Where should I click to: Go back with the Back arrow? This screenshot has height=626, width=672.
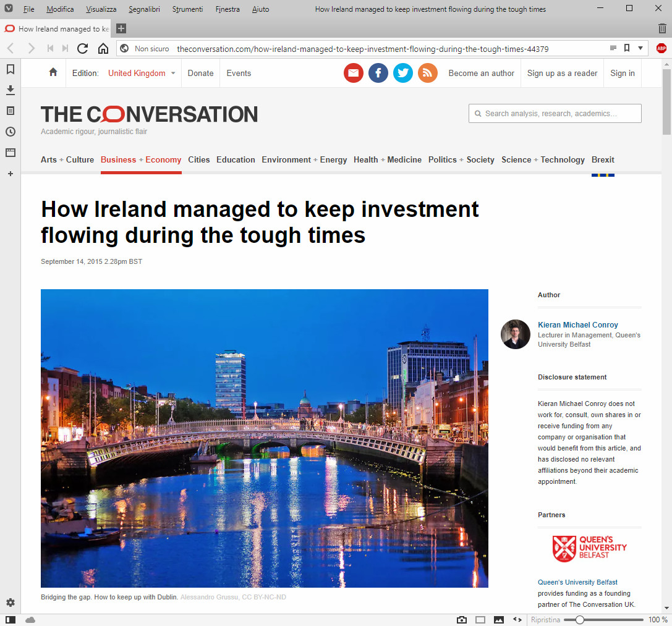pyautogui.click(x=11, y=48)
